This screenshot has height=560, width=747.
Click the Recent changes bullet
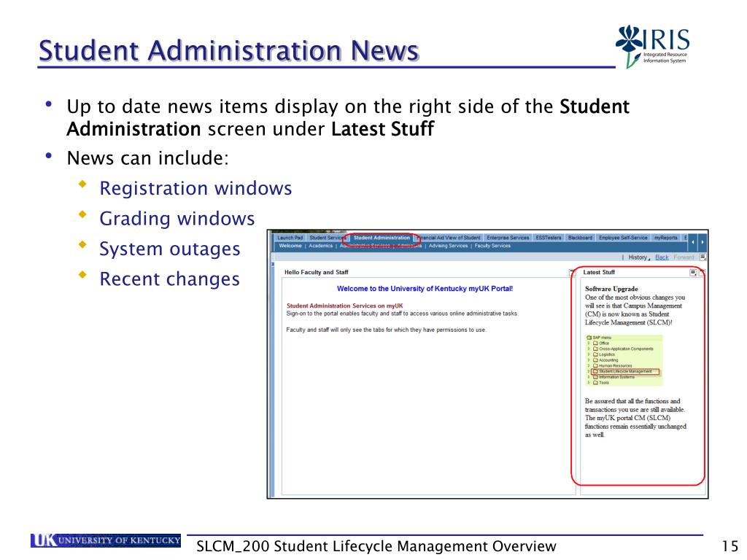coord(169,279)
